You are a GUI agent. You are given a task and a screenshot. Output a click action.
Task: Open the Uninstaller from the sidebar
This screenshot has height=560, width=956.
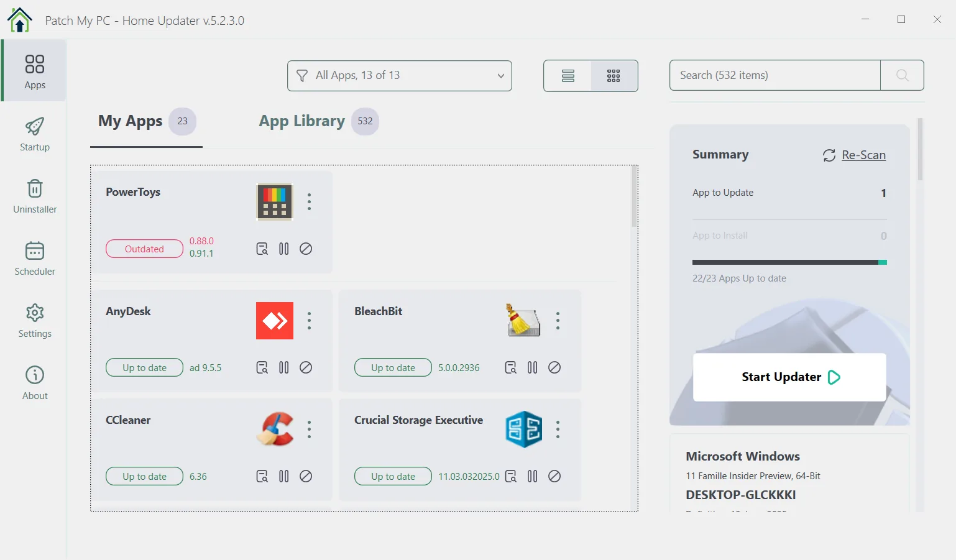[34, 195]
